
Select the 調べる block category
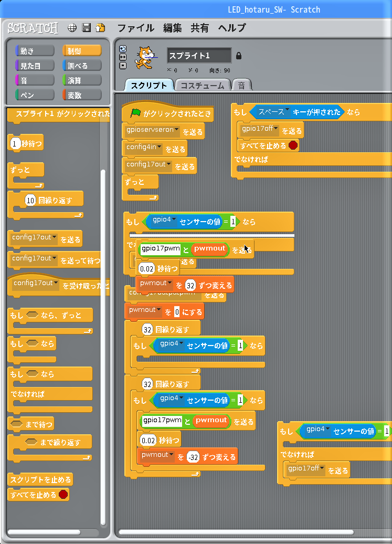click(x=81, y=66)
